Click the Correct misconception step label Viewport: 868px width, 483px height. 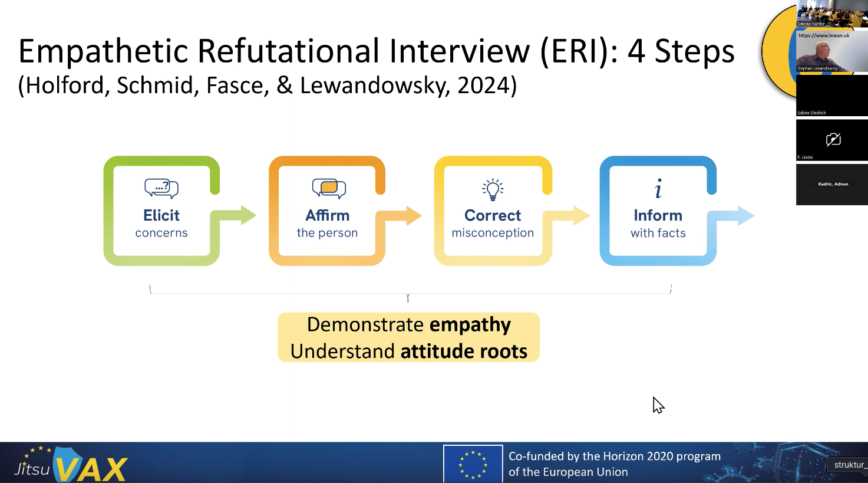493,224
